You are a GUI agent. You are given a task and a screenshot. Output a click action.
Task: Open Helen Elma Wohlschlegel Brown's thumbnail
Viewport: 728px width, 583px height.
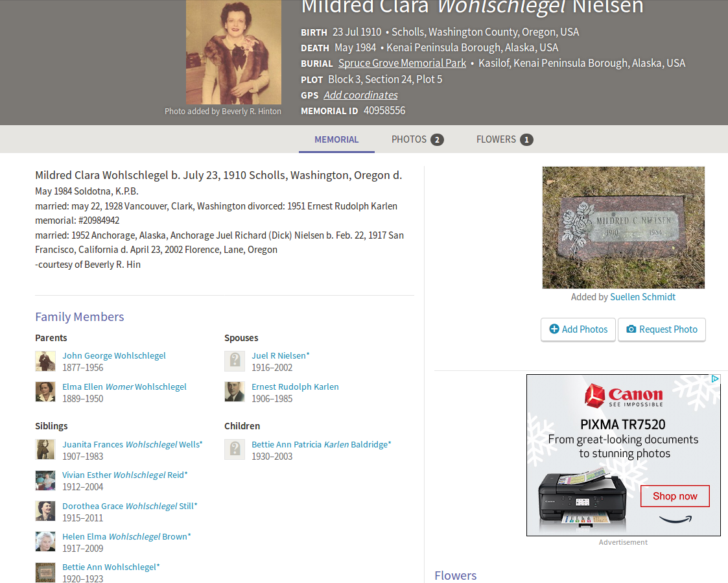pos(45,541)
